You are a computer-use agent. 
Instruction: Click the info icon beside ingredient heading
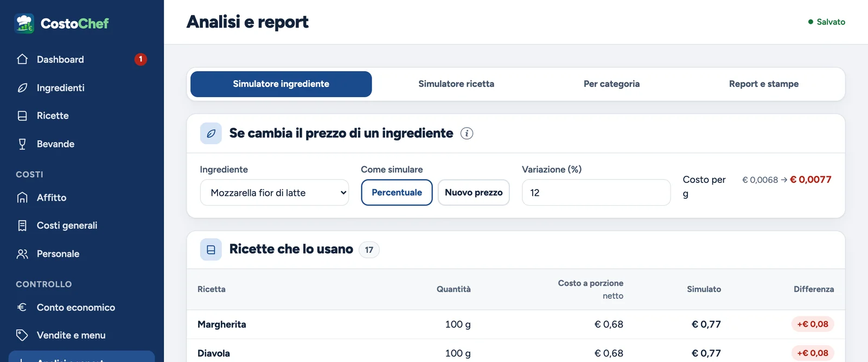tap(467, 133)
